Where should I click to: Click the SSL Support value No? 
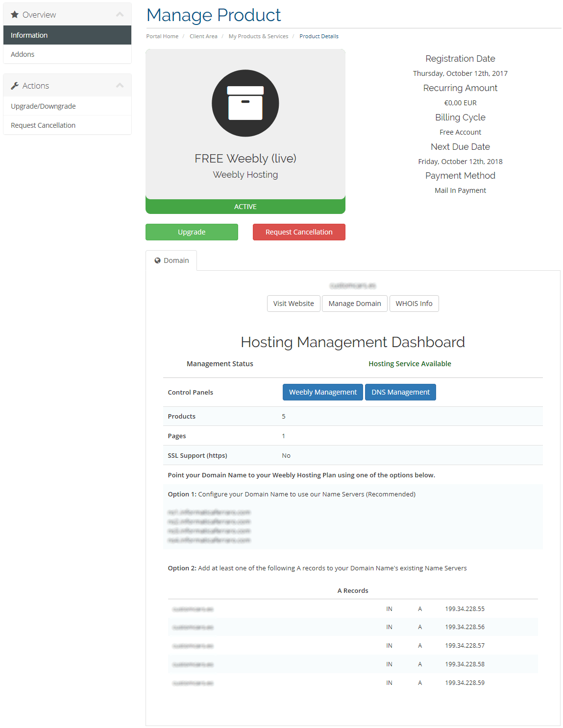tap(286, 456)
